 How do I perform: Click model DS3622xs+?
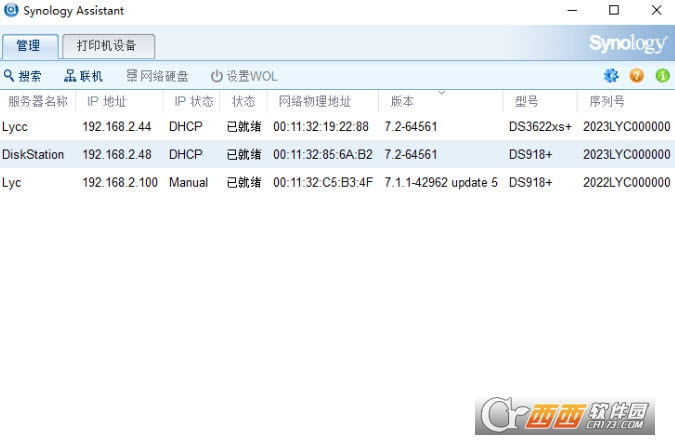click(x=540, y=127)
